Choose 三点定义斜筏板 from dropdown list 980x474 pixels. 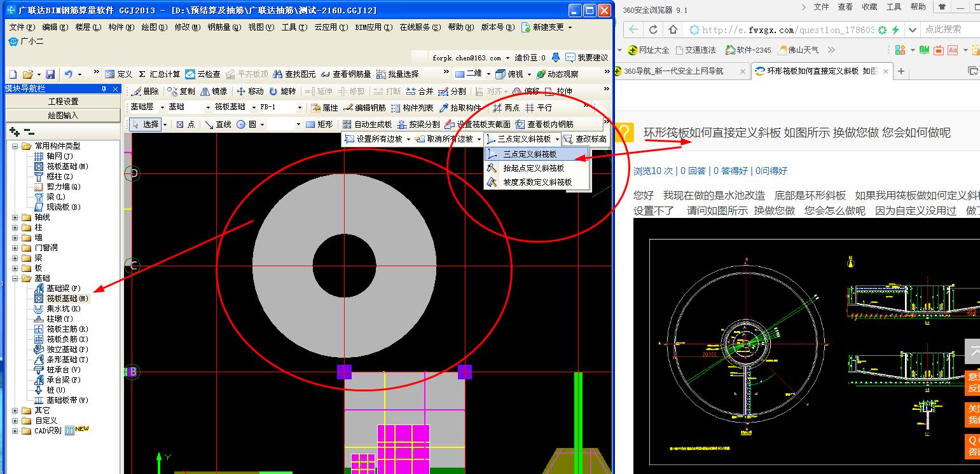tap(537, 154)
